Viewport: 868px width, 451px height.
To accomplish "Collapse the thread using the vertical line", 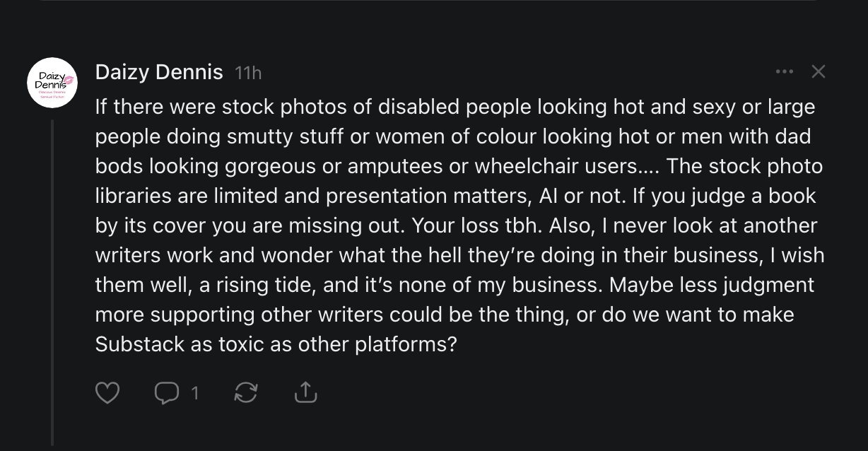I will click(52, 283).
